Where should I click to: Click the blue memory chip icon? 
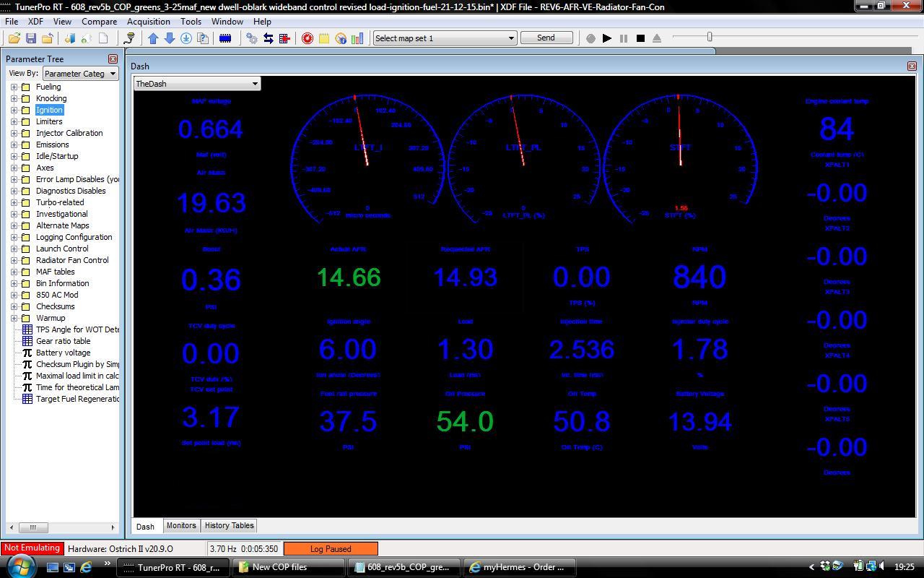click(225, 38)
